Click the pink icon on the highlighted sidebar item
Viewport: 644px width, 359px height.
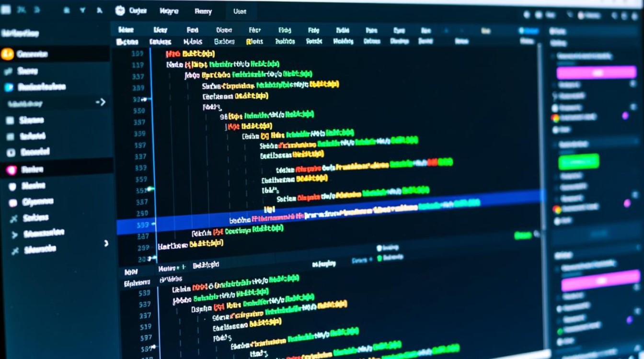11,169
